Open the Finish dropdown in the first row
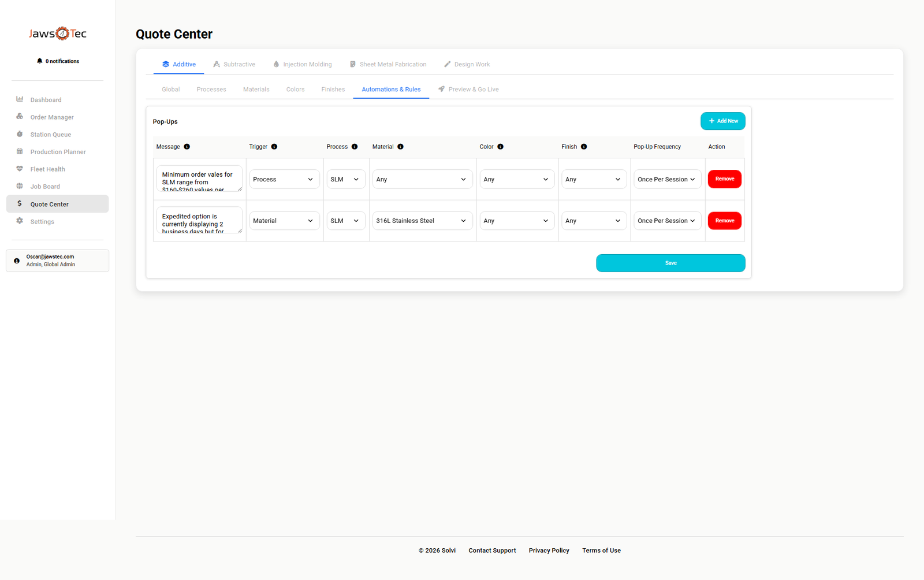This screenshot has height=580, width=924. [x=594, y=179]
